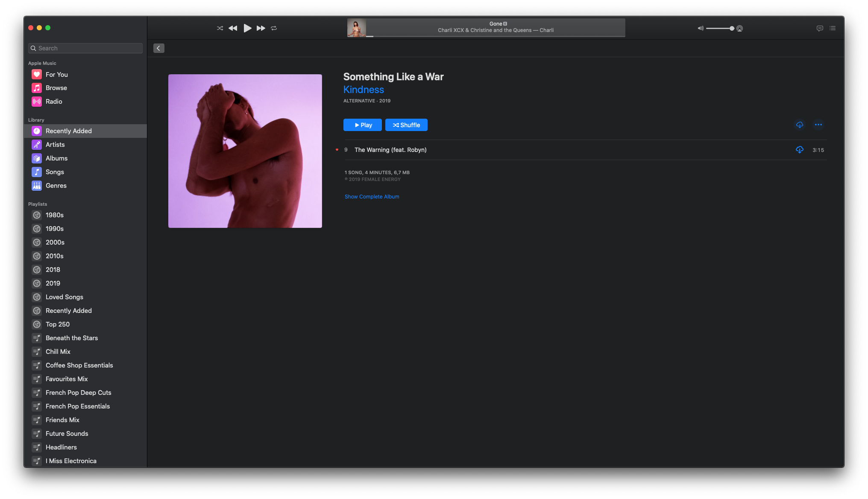Click the speaker volume icon
Image resolution: width=868 pixels, height=499 pixels.
[x=701, y=29]
